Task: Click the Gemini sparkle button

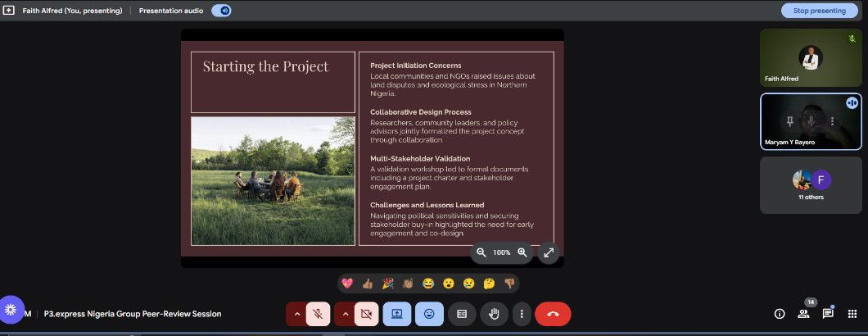Action: [11, 310]
